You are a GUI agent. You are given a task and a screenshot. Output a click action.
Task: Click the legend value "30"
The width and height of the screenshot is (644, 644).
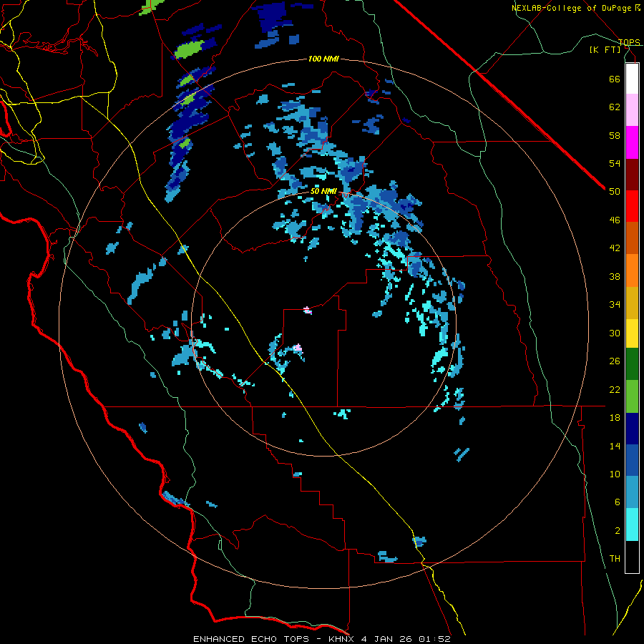tap(615, 333)
